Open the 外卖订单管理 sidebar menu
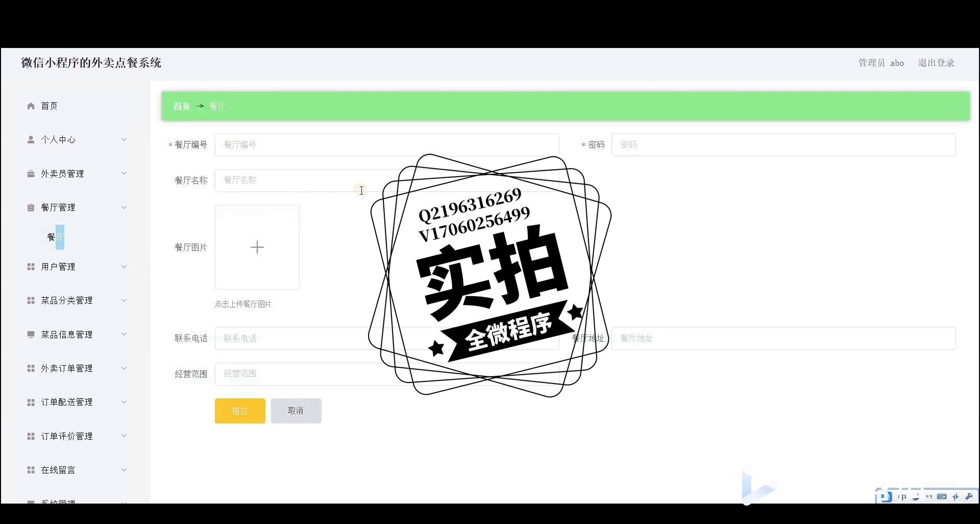Image resolution: width=980 pixels, height=524 pixels. [x=77, y=368]
